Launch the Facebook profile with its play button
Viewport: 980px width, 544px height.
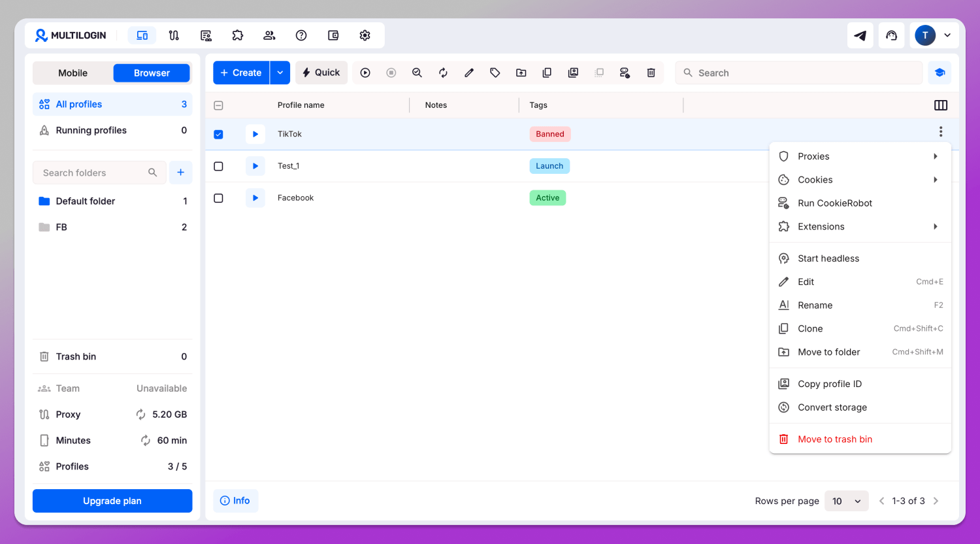[255, 198]
